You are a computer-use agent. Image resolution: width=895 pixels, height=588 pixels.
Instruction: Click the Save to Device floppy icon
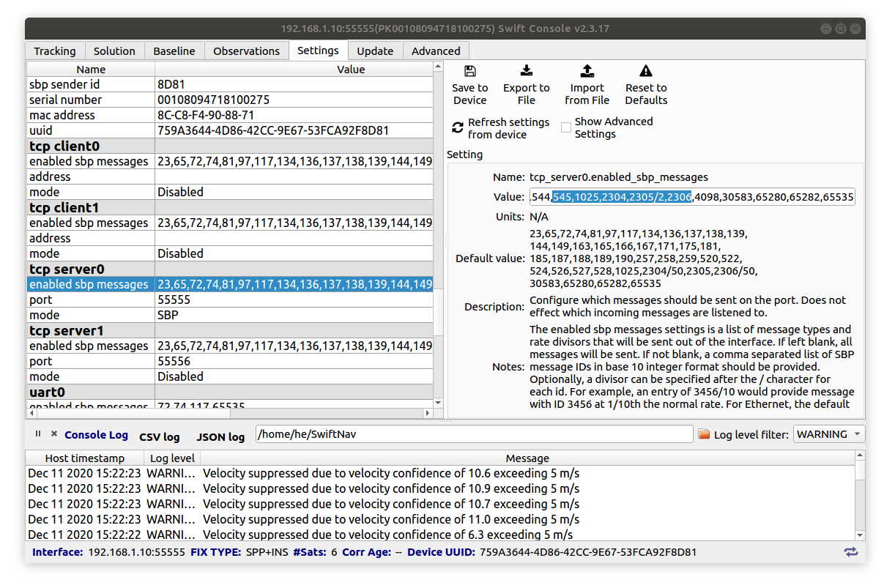coord(470,71)
